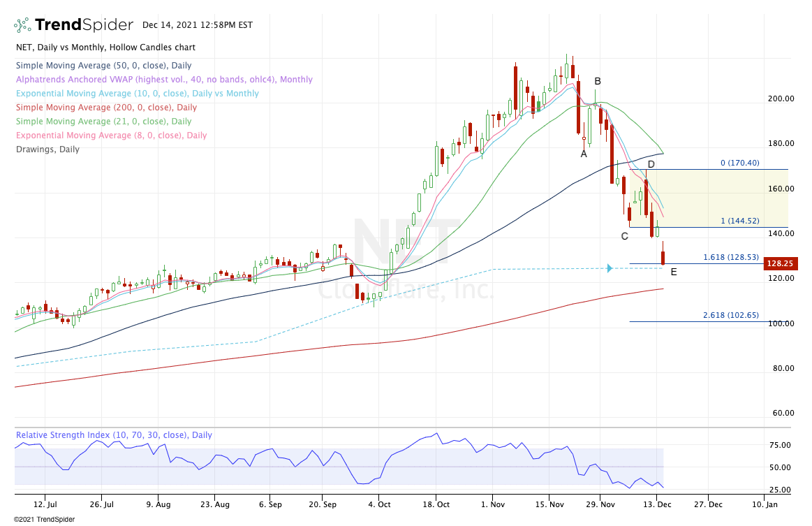
Task: Click the red current price tag 128.25
Action: (x=781, y=263)
